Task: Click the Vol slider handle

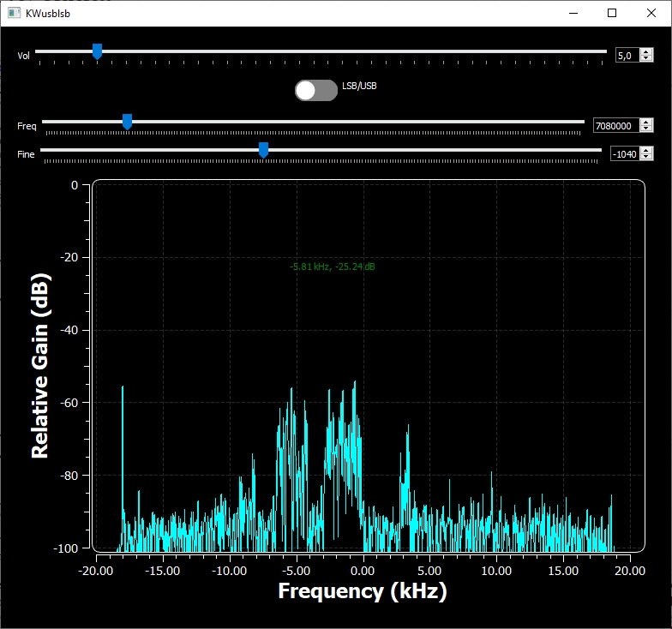Action: click(x=97, y=52)
